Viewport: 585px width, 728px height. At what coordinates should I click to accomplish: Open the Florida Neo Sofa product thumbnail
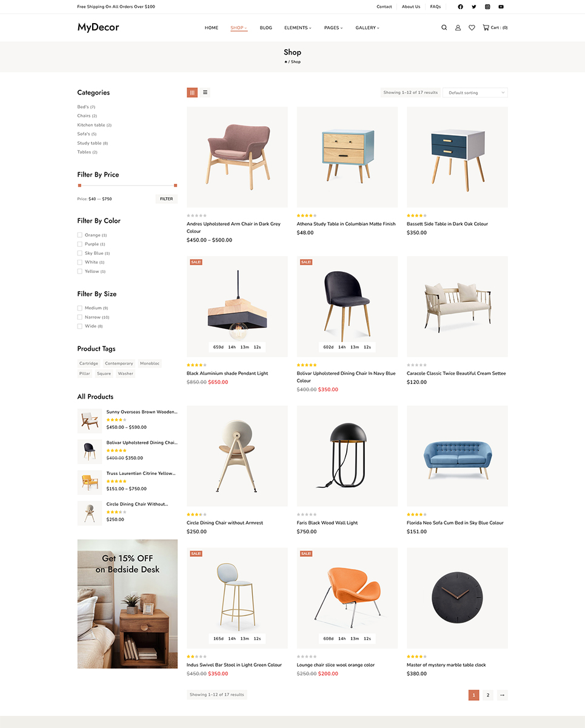pyautogui.click(x=457, y=456)
